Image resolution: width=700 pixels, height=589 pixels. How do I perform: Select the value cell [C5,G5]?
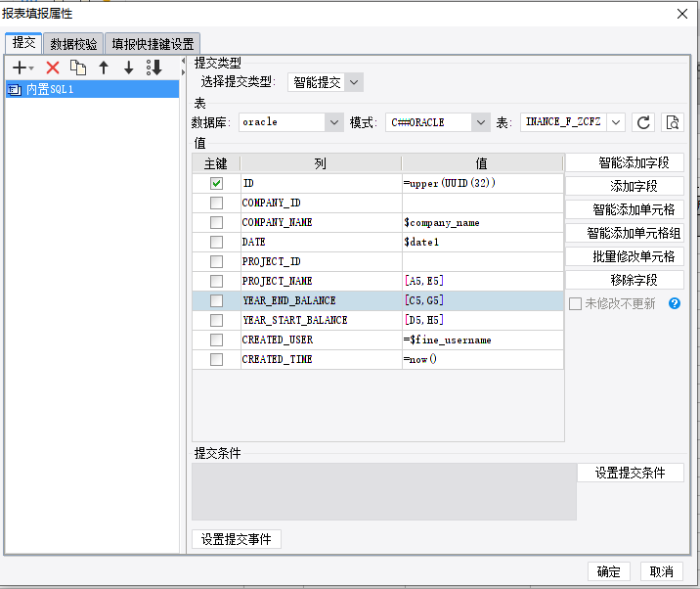pyautogui.click(x=483, y=300)
